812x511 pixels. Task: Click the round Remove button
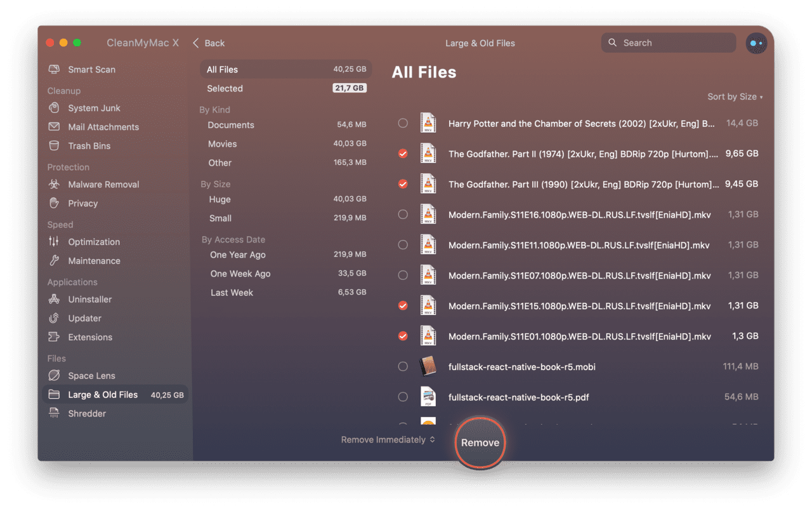click(x=480, y=443)
